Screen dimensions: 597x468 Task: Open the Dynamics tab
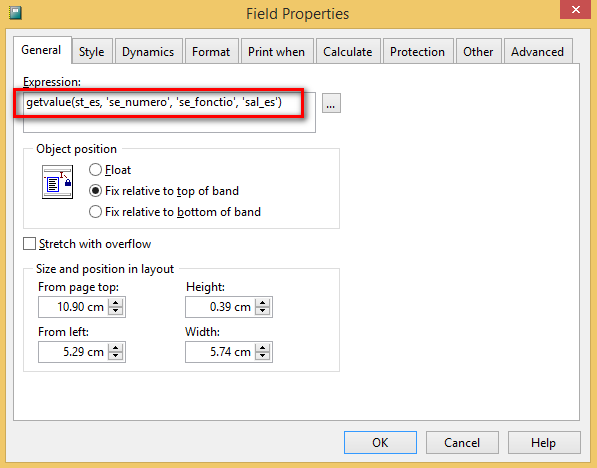(148, 51)
